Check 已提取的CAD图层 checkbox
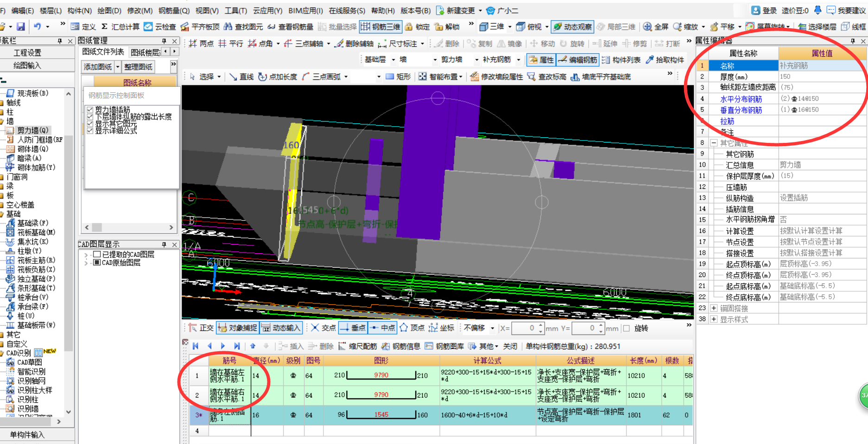 coord(97,254)
